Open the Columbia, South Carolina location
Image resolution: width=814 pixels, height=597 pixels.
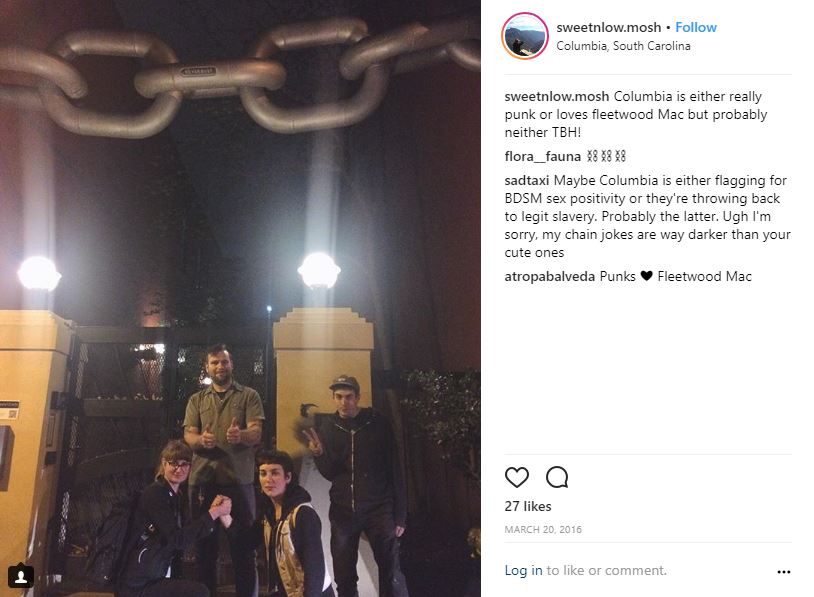click(623, 46)
